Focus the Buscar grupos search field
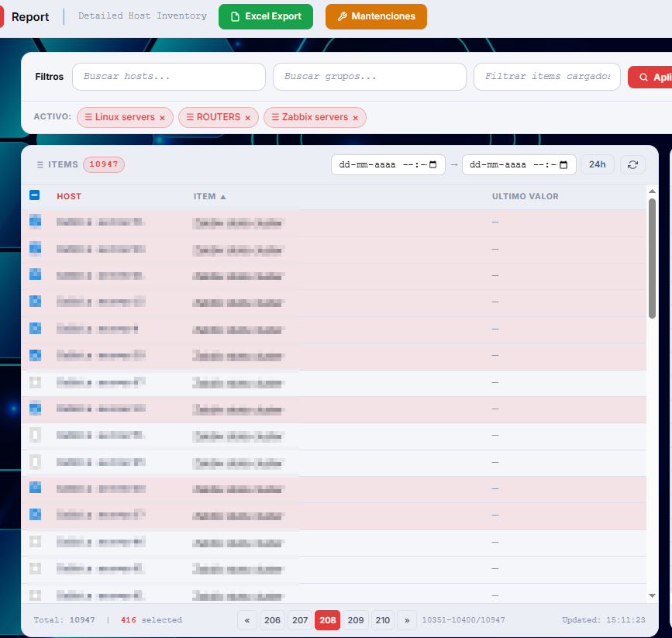 click(370, 76)
